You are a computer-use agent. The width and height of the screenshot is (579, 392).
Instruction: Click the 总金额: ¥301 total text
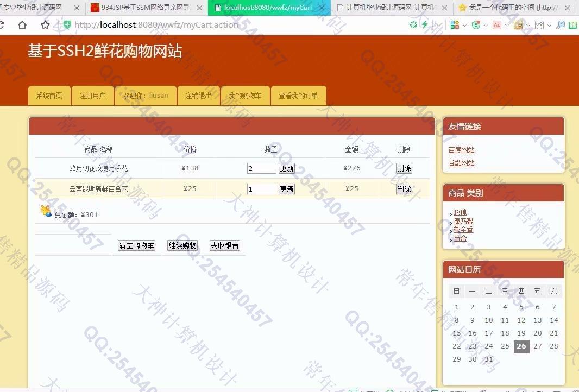tap(76, 215)
